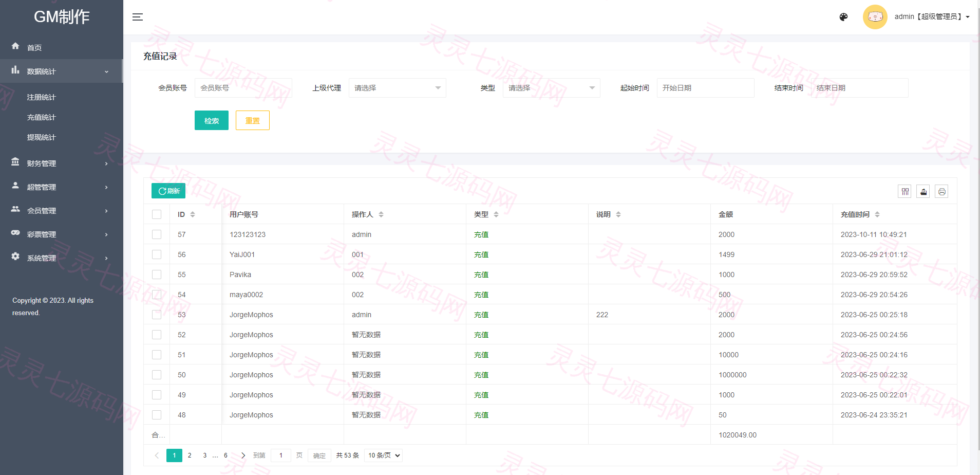The width and height of the screenshot is (980, 475).
Task: Click the 检索 search button
Action: (212, 120)
